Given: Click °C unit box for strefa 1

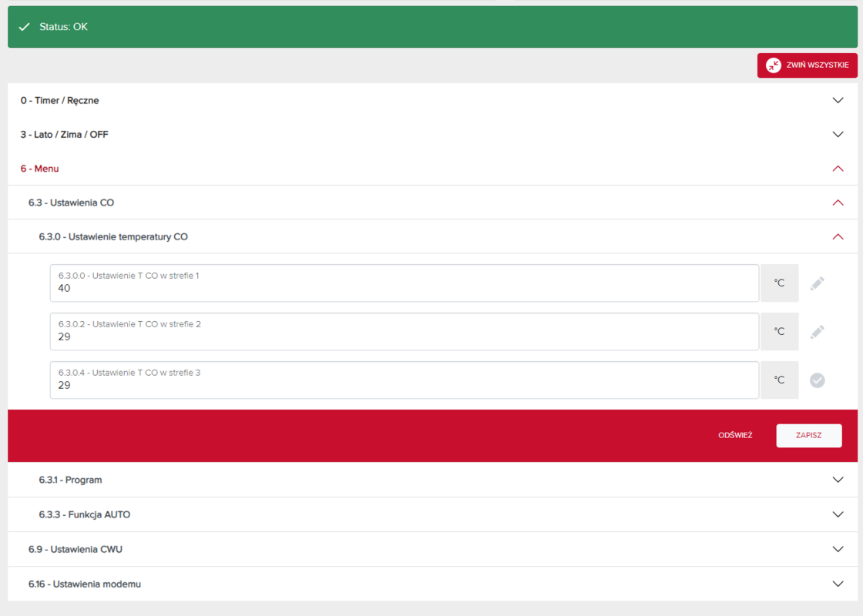Looking at the screenshot, I should pos(779,283).
